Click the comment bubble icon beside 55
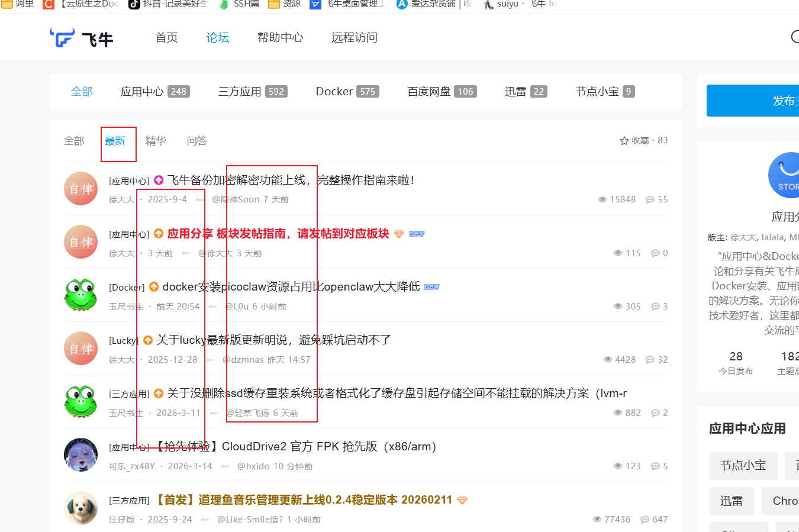799x532 pixels. point(650,199)
